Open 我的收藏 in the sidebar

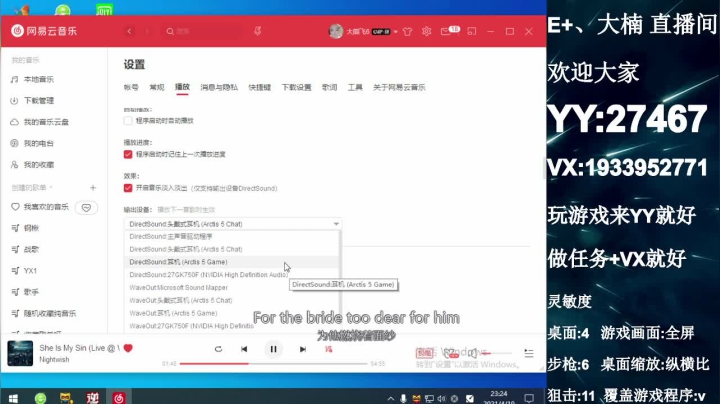pos(39,165)
